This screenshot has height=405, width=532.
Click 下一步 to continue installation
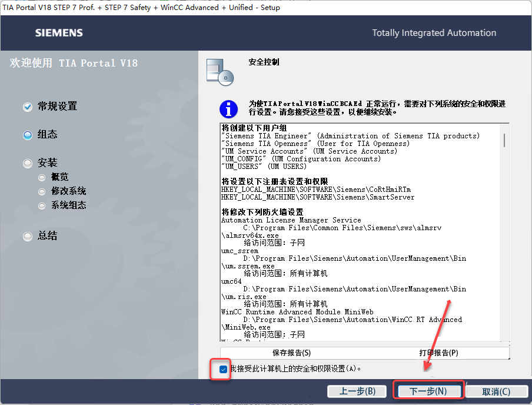tap(429, 390)
